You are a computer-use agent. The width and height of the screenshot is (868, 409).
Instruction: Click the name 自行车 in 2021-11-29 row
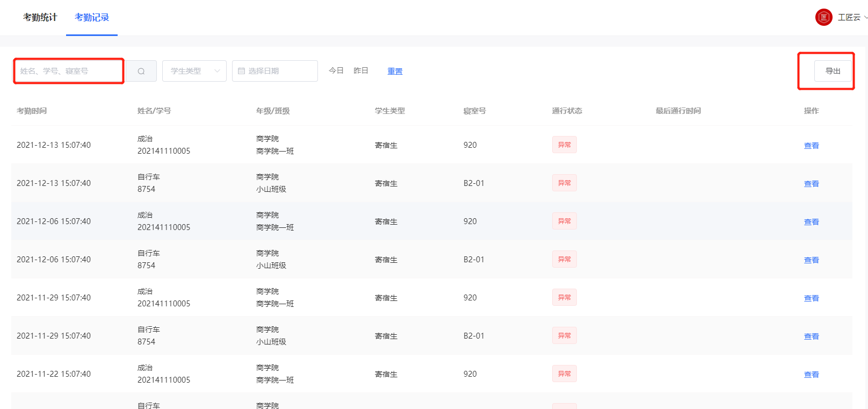[x=149, y=329]
